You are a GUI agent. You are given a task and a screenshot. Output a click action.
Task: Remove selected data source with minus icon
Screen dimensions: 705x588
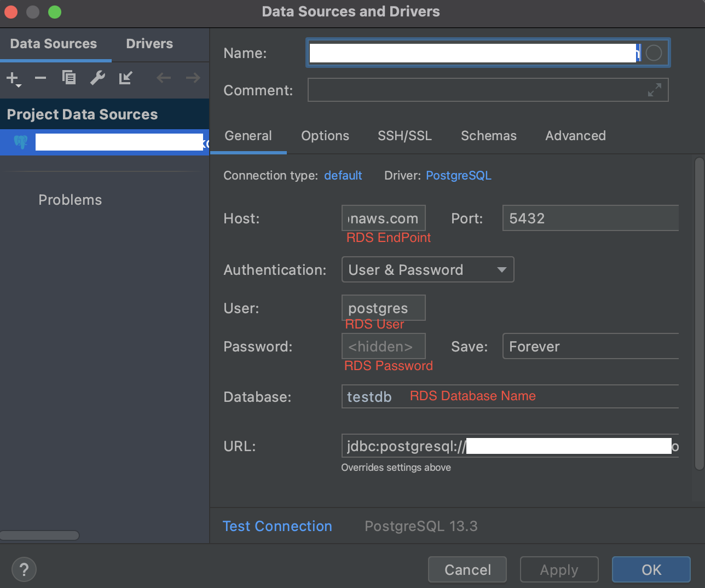(x=41, y=78)
